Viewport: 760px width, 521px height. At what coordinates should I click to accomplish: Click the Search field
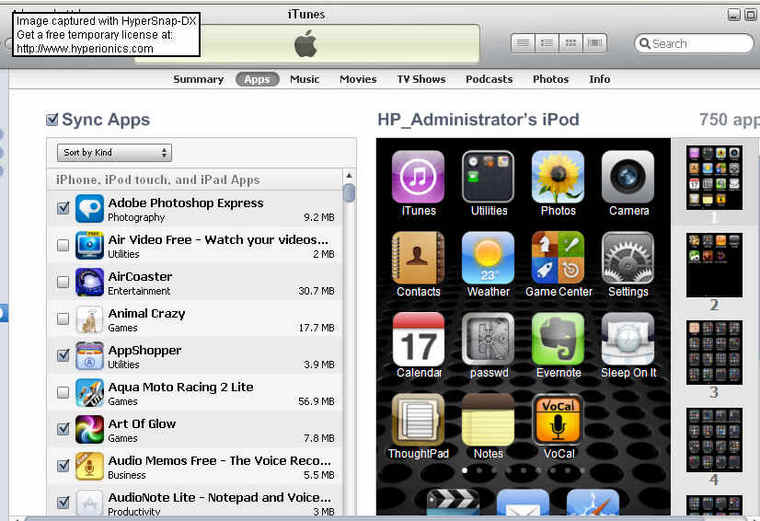(694, 44)
